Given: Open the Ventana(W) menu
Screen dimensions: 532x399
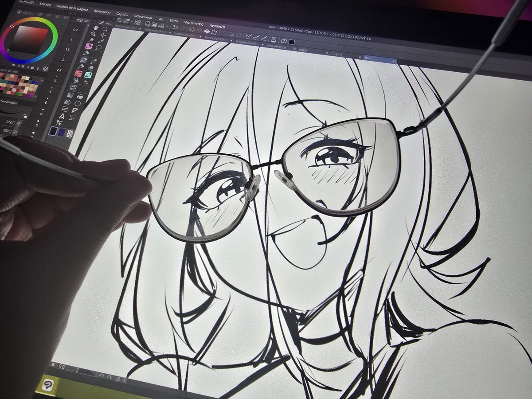Looking at the screenshot, I should pyautogui.click(x=194, y=23).
